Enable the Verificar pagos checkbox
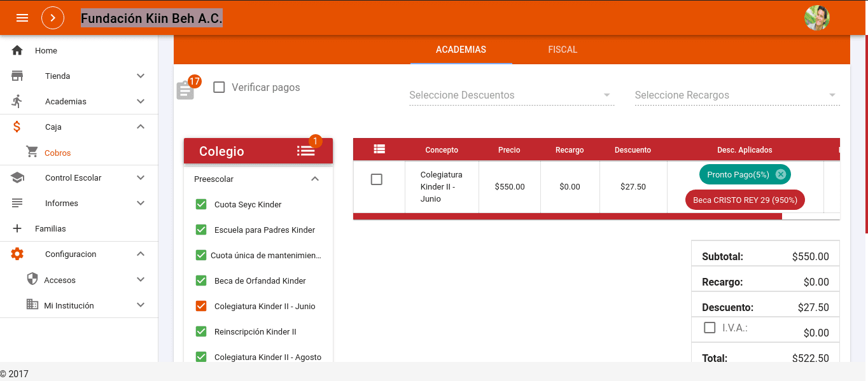This screenshot has width=868, height=381. click(x=219, y=87)
